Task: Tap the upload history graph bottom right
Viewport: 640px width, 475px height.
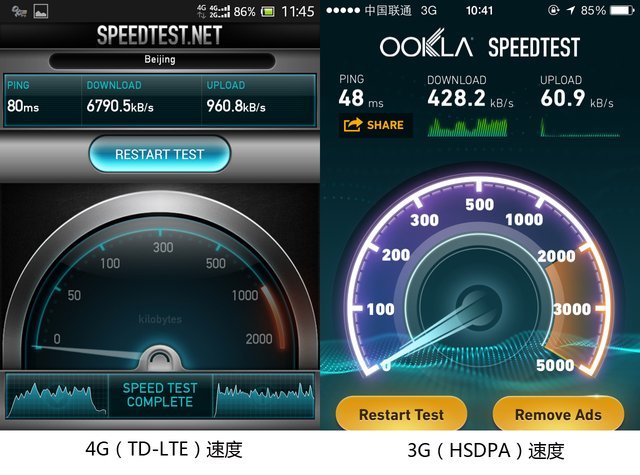Action: [x=264, y=396]
